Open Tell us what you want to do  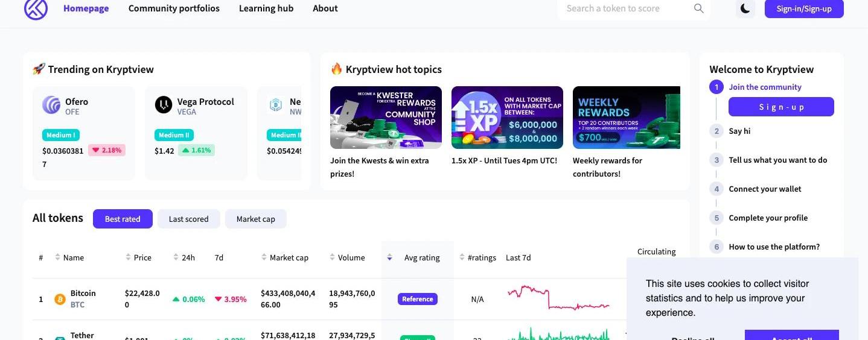pyautogui.click(x=778, y=160)
